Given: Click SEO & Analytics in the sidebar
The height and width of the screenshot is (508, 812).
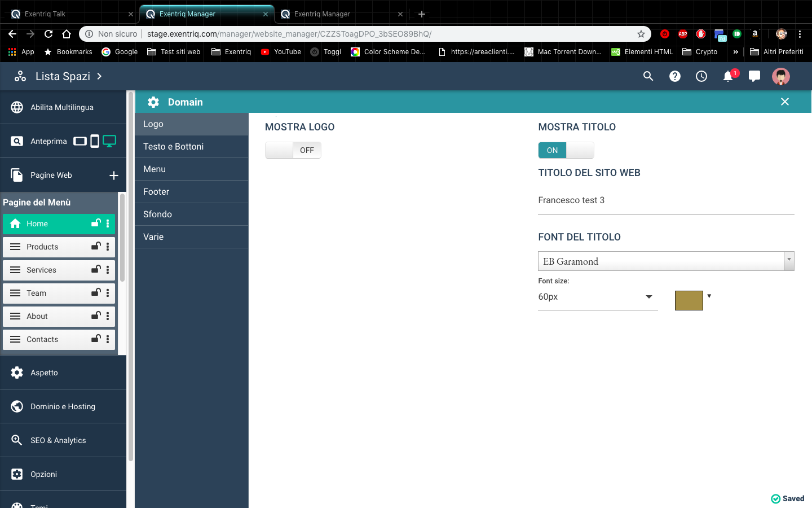Looking at the screenshot, I should 58,440.
